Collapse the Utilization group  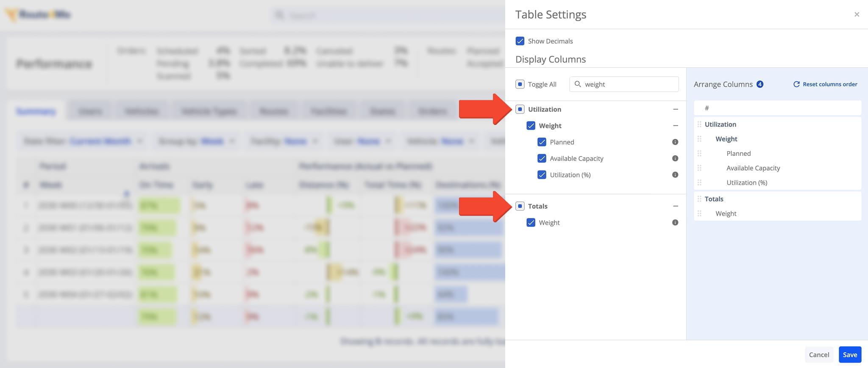click(x=676, y=109)
